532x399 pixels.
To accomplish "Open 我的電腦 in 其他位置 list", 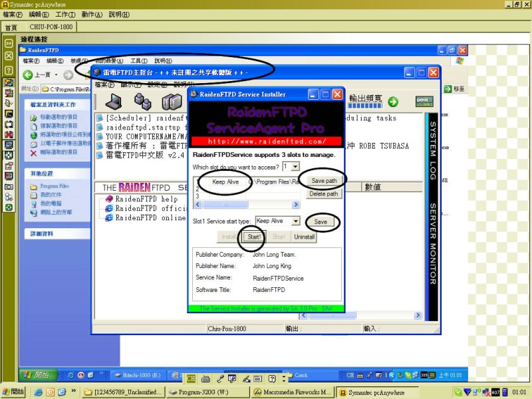I will pos(51,203).
